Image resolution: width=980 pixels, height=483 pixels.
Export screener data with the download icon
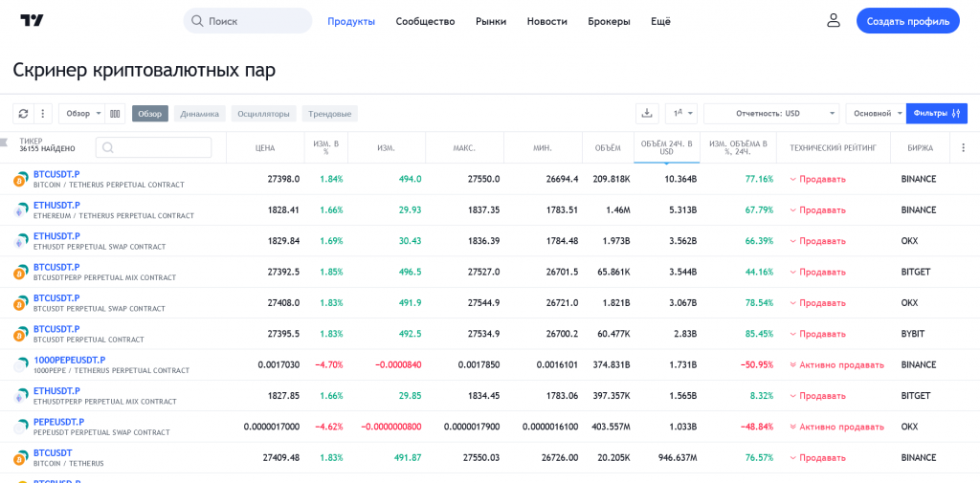(x=648, y=114)
